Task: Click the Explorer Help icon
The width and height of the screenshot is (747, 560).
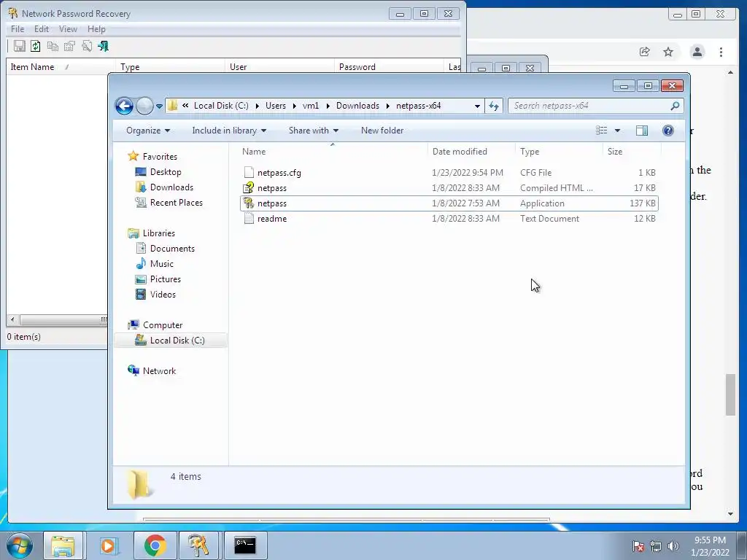Action: pos(668,131)
